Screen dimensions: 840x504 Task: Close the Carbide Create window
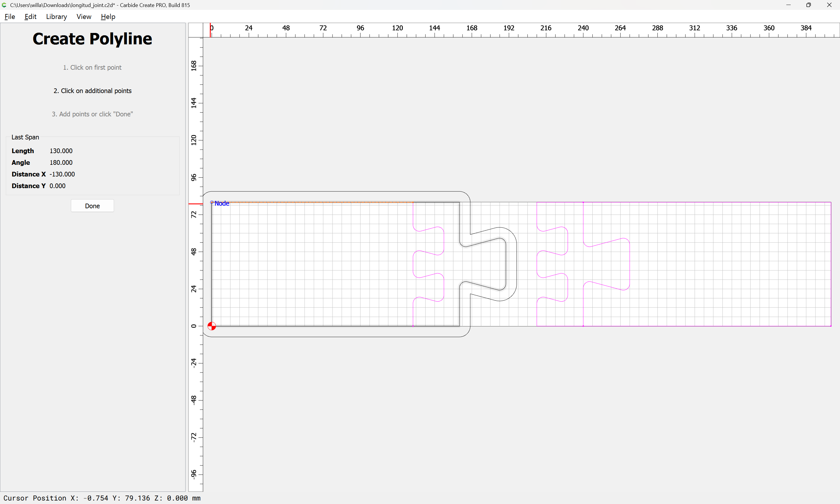(x=829, y=5)
